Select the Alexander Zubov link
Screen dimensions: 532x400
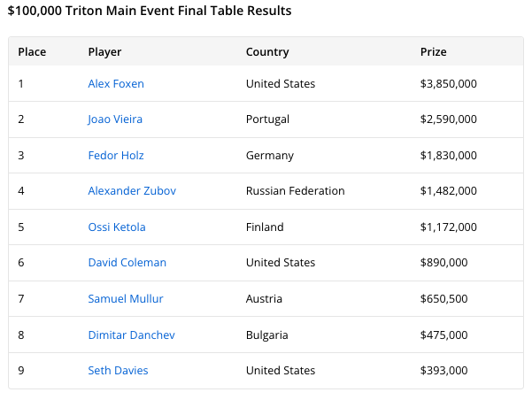tap(132, 191)
